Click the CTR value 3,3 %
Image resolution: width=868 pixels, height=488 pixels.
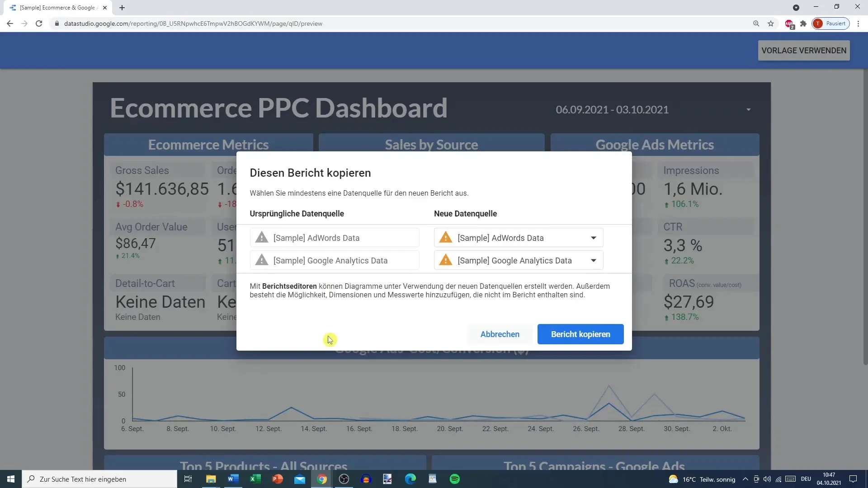tap(683, 246)
